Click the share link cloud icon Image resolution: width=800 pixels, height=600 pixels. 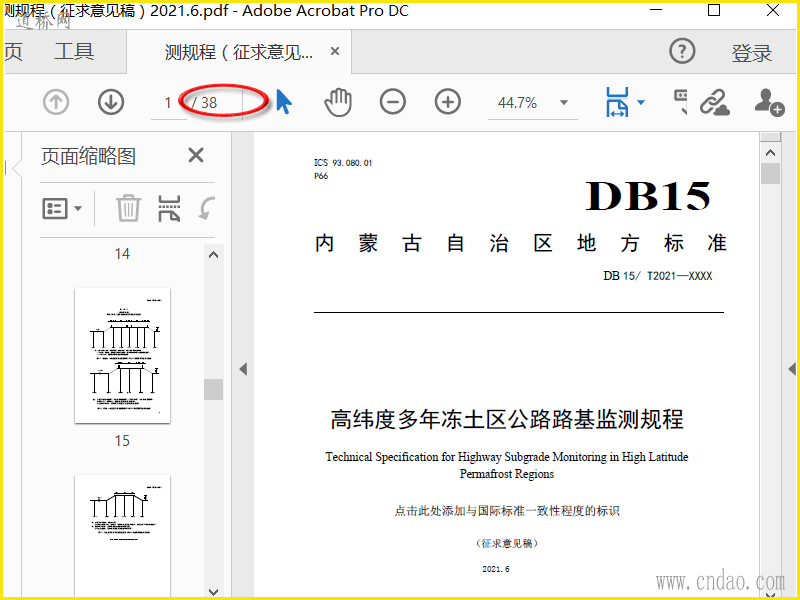click(x=714, y=102)
